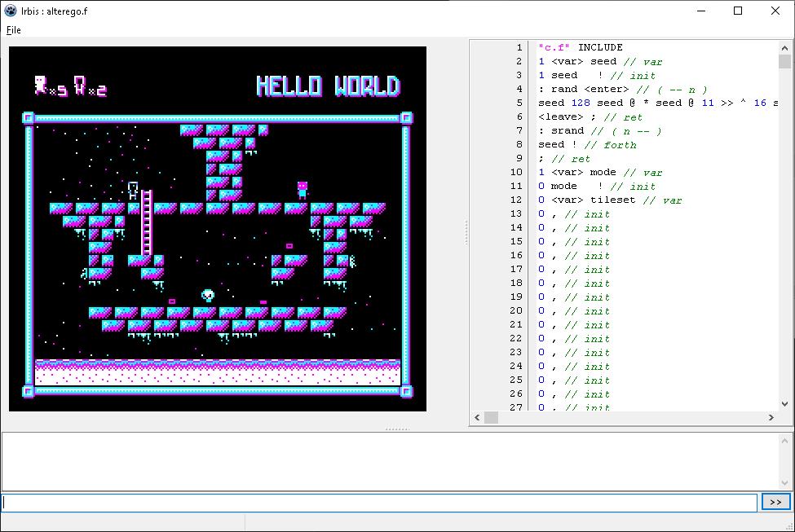The width and height of the screenshot is (795, 532).
Task: Click the pink ladder in the game scene
Action: click(x=147, y=222)
